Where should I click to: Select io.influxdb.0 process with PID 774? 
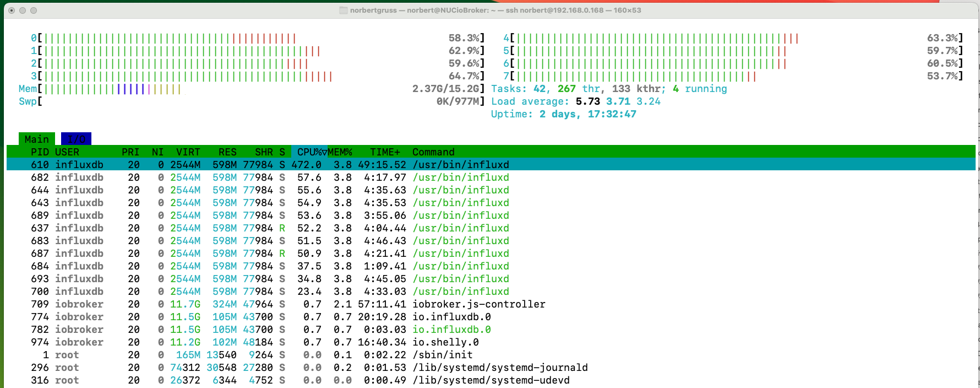pyautogui.click(x=491, y=317)
